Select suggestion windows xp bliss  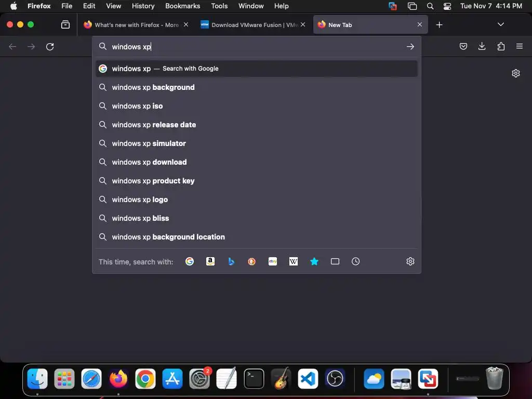(257, 218)
